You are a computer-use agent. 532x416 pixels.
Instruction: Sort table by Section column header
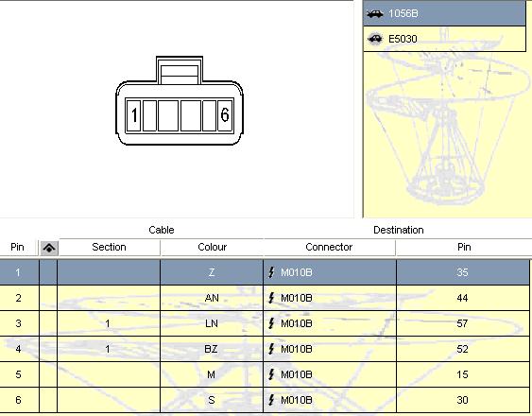click(109, 247)
